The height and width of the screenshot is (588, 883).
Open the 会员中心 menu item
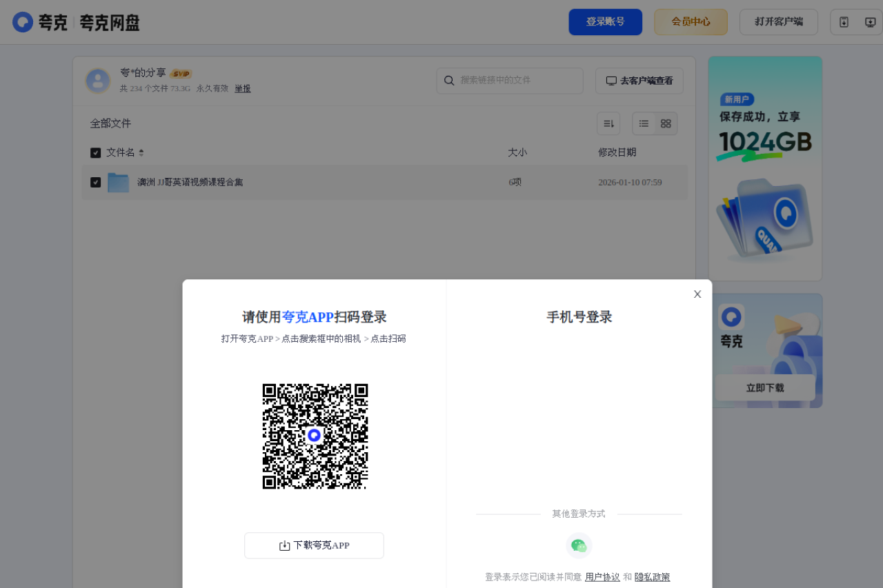(x=691, y=21)
